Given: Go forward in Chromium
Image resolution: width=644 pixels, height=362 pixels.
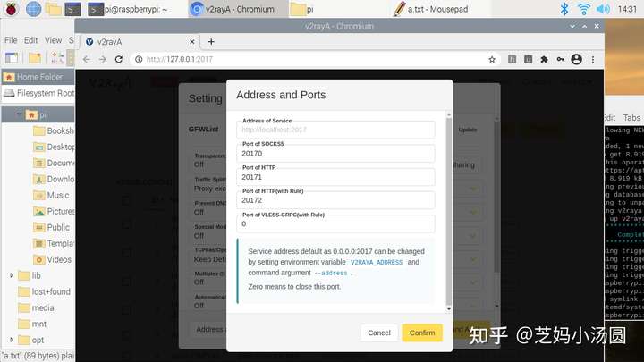Looking at the screenshot, I should click(102, 59).
